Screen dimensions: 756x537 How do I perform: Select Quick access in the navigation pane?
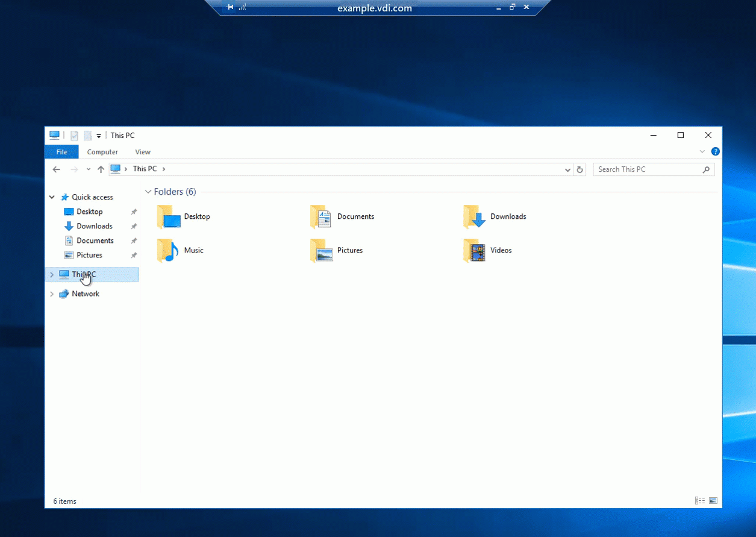92,197
